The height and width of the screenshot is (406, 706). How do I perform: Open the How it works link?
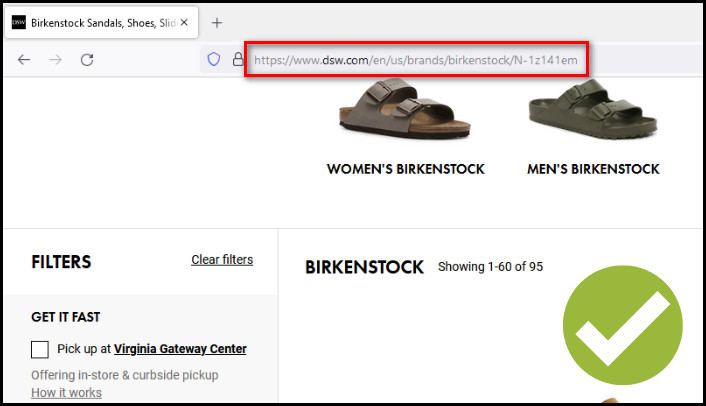pyautogui.click(x=66, y=392)
